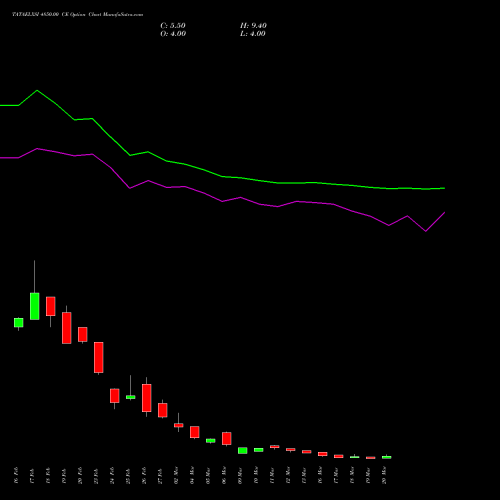
Task: Click the red candlestick above 11 Mar
Action: pyautogui.click(x=275, y=446)
